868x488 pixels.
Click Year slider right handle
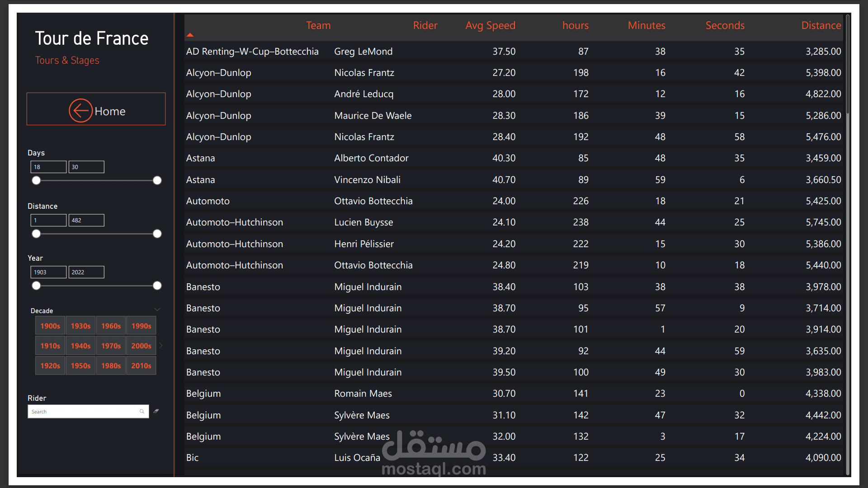coord(157,286)
